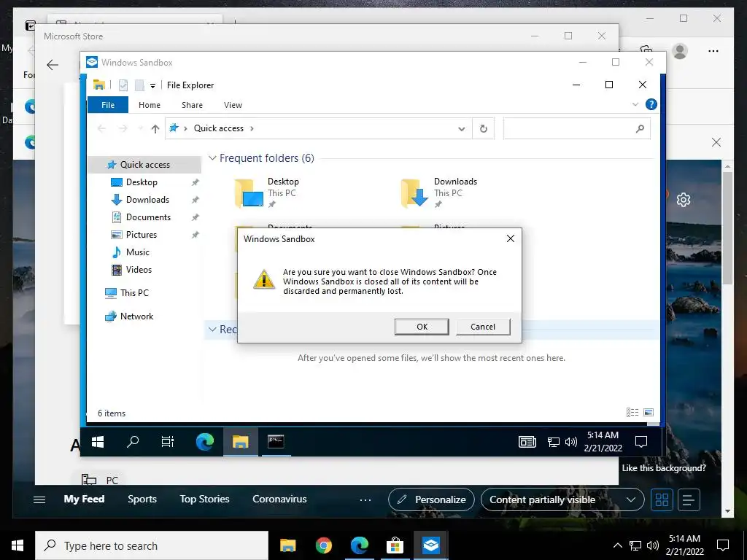Open Edge page settings gear
Viewport: 747px width, 560px height.
point(683,200)
